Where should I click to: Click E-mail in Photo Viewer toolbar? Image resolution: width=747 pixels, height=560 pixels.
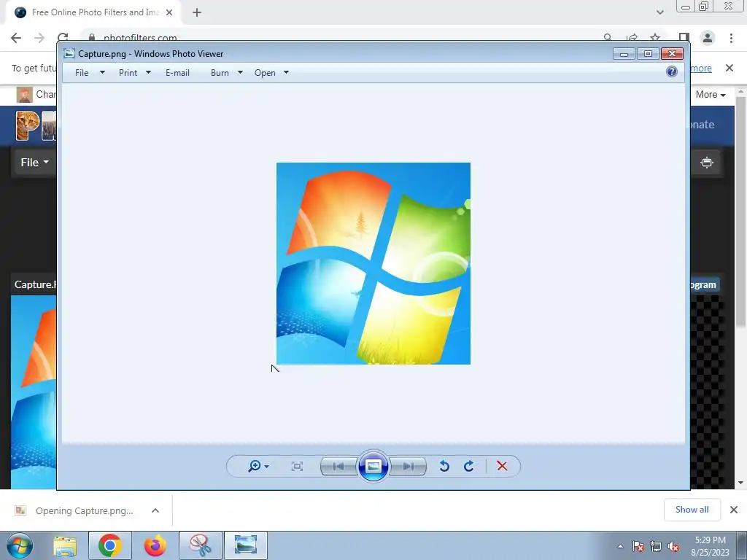pyautogui.click(x=177, y=73)
